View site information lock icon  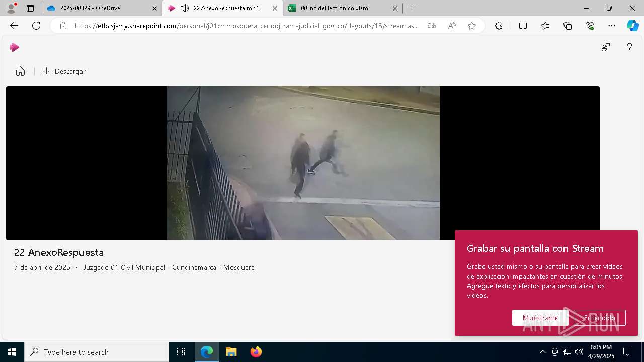[x=63, y=26]
